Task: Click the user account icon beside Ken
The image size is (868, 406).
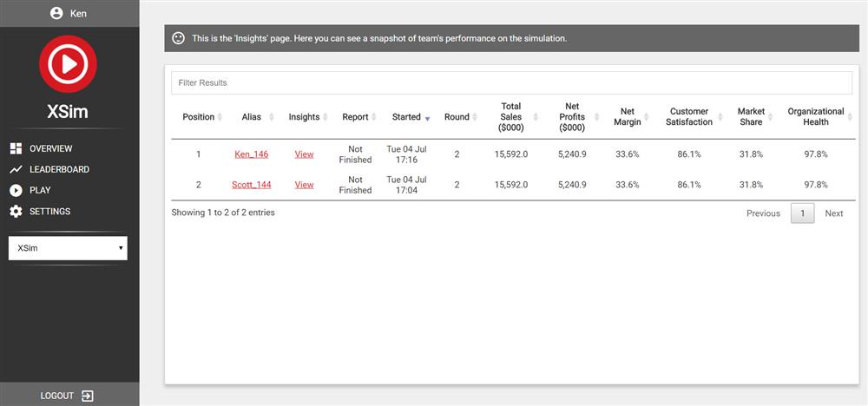Action: click(x=56, y=13)
